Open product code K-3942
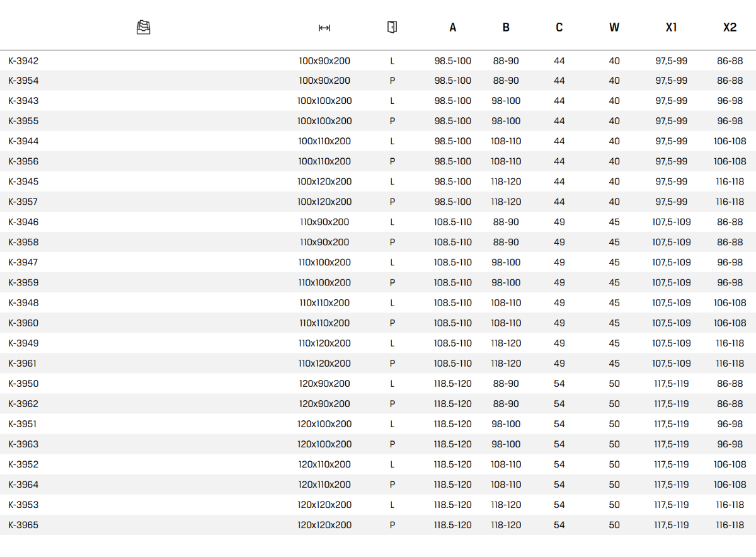 [23, 61]
